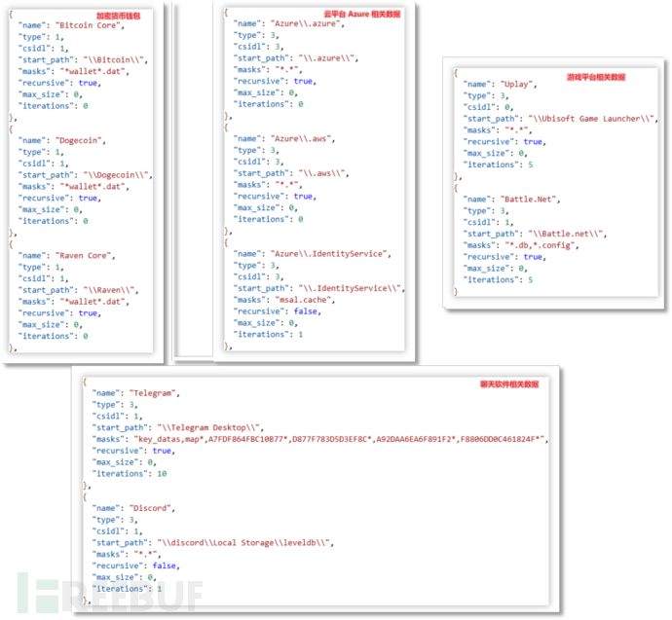Viewport: 672px width, 620px height.
Task: Select the "Discord" name value
Action: pos(151,507)
